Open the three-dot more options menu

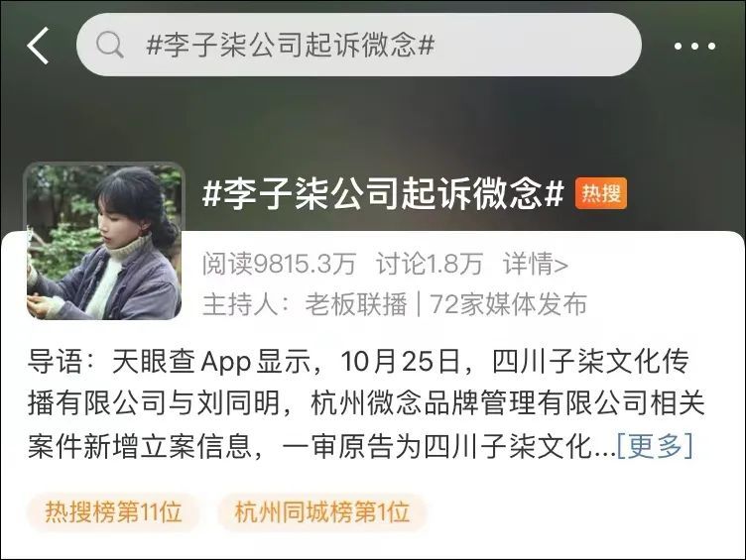pyautogui.click(x=694, y=47)
